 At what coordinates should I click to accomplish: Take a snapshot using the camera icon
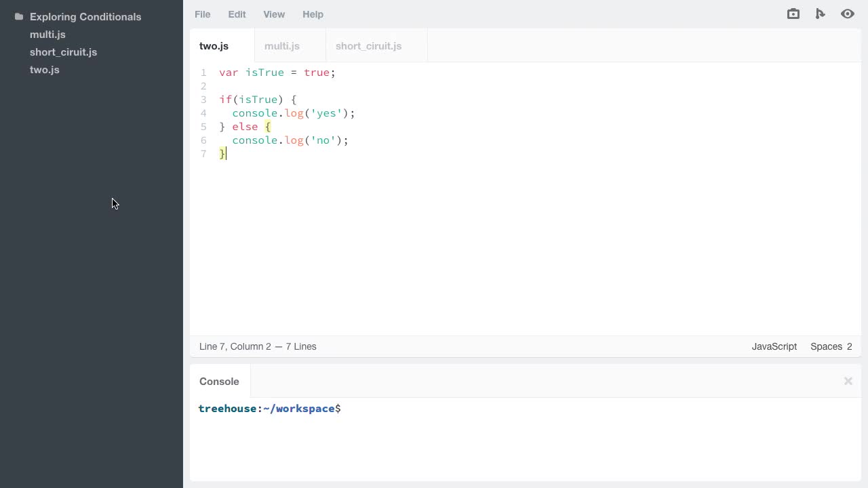click(793, 14)
